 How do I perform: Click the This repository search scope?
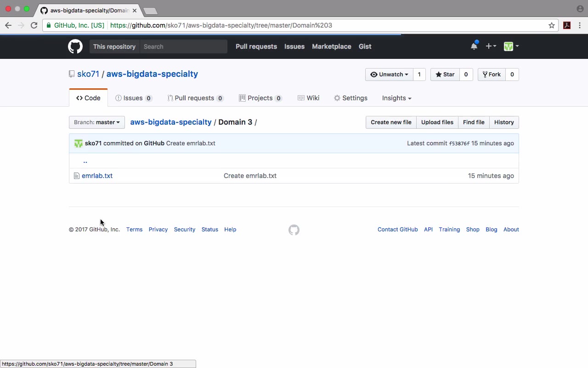click(114, 46)
